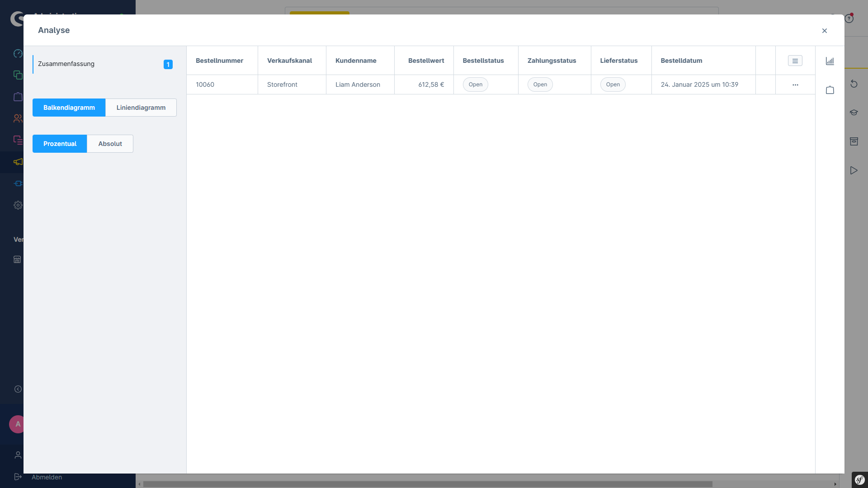Open the academy graduation cap icon
868x488 pixels.
tap(854, 113)
